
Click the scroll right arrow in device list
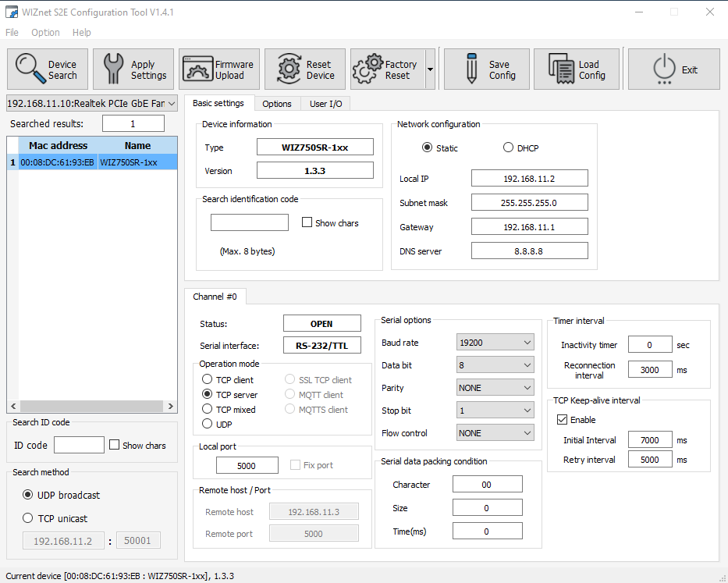pyautogui.click(x=171, y=406)
